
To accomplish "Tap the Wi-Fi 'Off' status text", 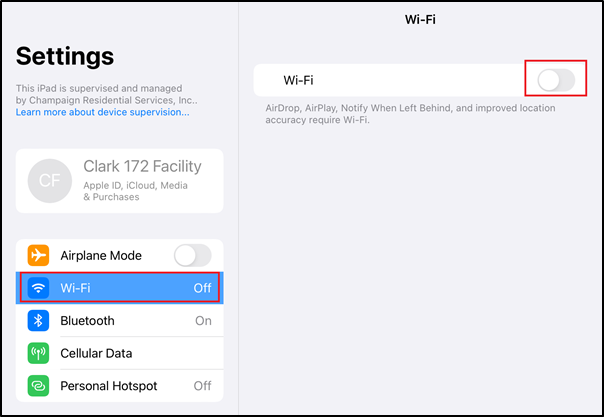I will click(x=202, y=288).
